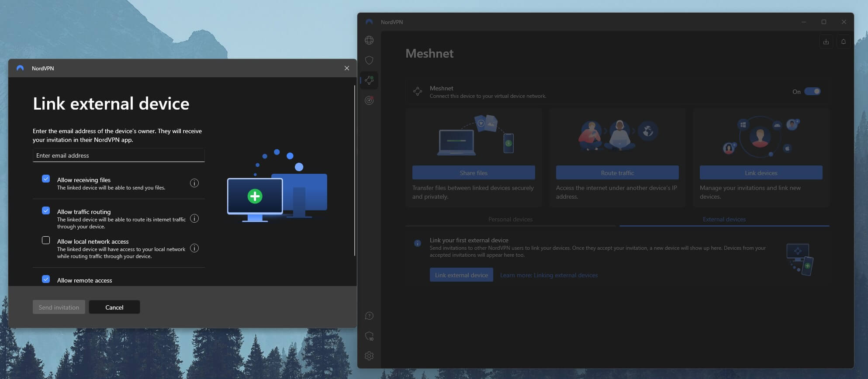Click the Share files button

click(474, 172)
